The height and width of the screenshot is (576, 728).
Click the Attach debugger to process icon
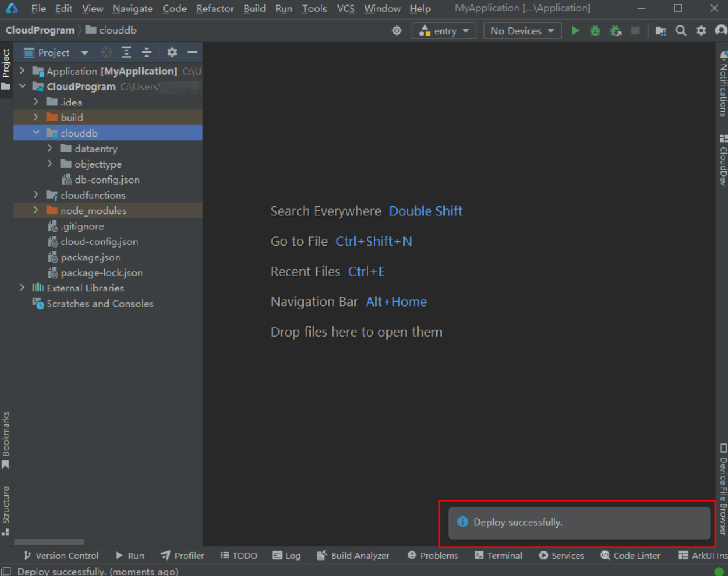(x=616, y=30)
